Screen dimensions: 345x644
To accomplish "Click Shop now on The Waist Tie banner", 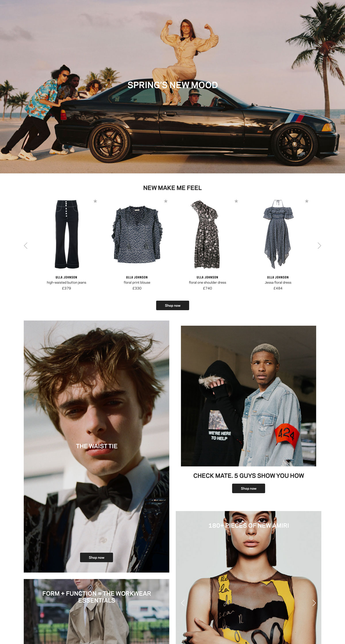I will (x=96, y=557).
